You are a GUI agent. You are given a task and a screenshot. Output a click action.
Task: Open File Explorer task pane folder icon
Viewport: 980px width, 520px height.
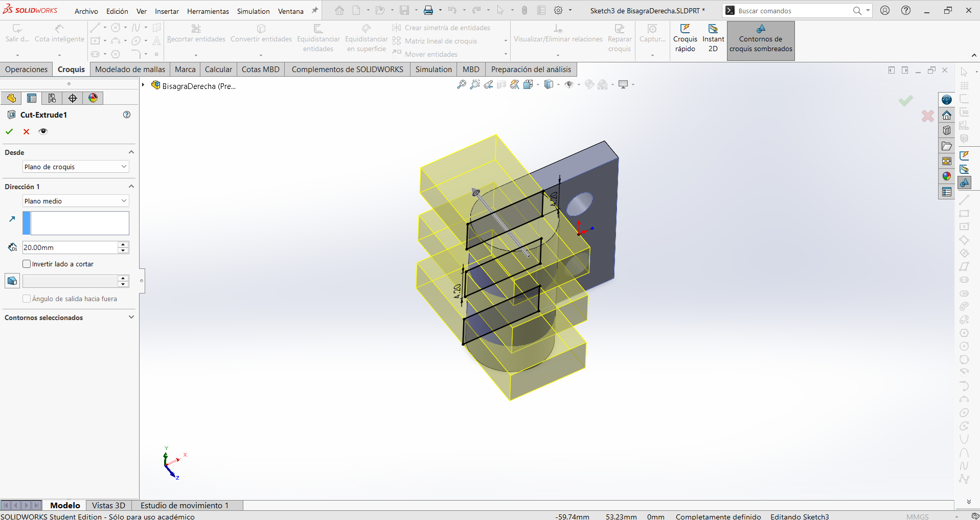click(x=947, y=146)
